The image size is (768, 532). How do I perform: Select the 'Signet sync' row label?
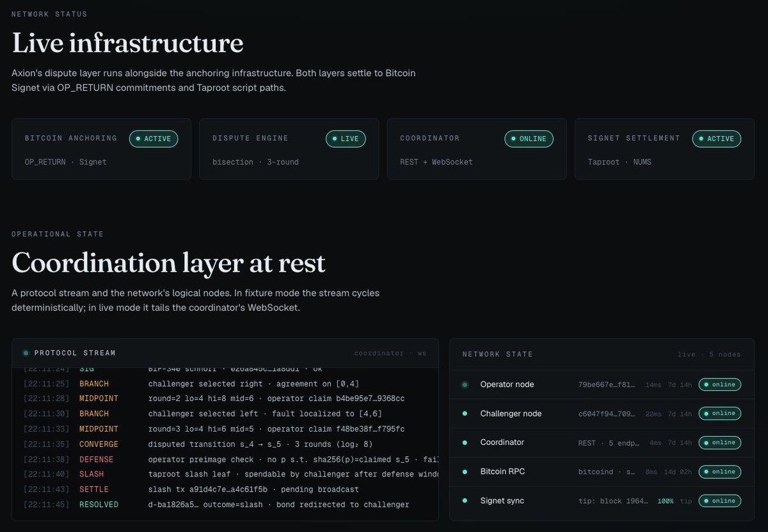click(x=502, y=501)
